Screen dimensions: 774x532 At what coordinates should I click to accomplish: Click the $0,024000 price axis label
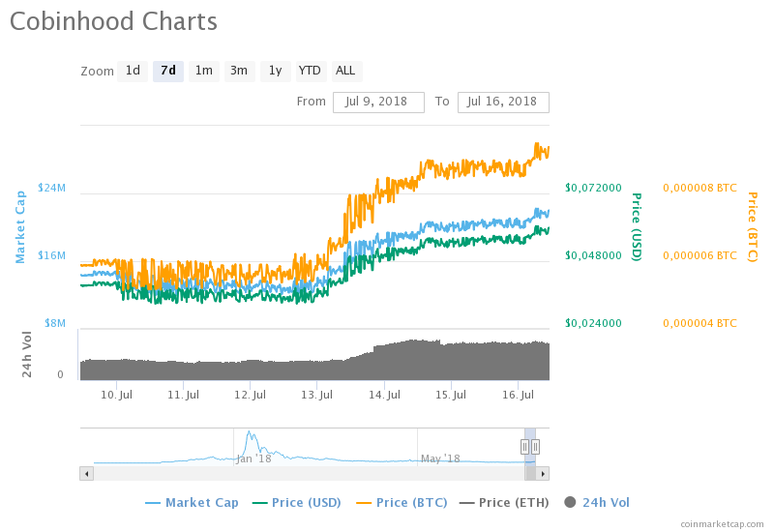[593, 323]
